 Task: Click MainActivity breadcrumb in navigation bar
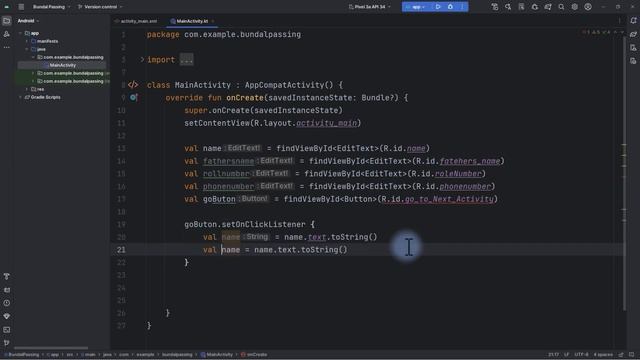[217, 355]
